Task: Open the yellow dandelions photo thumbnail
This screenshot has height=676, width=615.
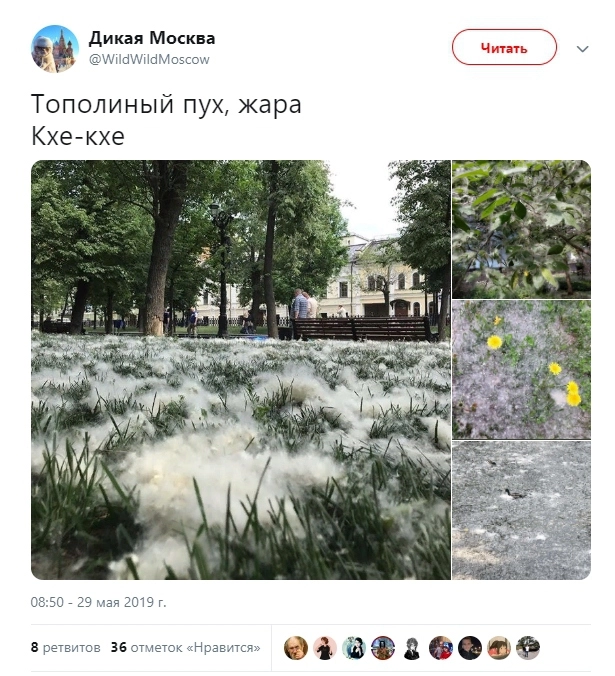Action: tap(521, 369)
